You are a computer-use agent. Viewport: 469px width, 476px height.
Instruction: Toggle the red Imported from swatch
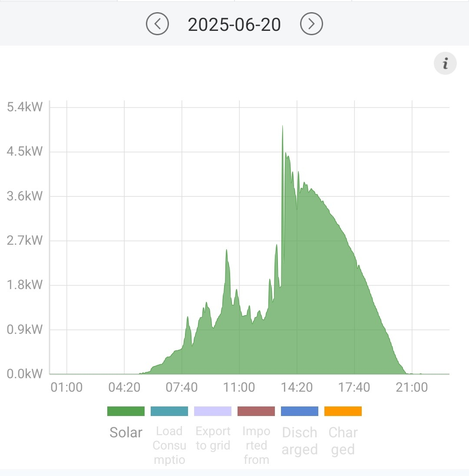click(x=256, y=411)
